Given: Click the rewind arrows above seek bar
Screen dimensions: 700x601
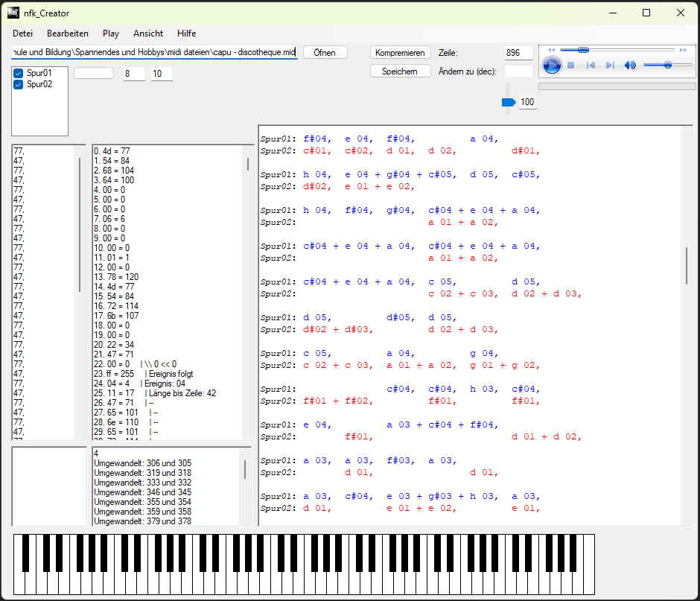Looking at the screenshot, I should 551,50.
